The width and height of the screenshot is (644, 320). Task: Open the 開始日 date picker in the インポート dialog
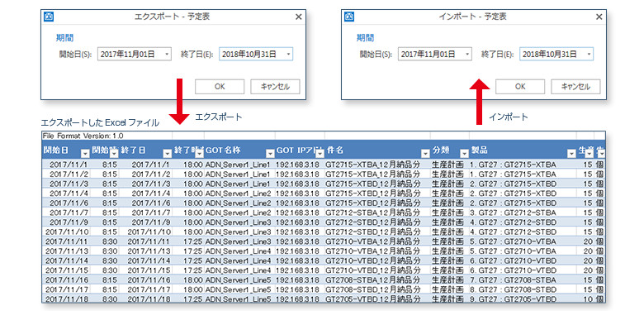(466, 54)
